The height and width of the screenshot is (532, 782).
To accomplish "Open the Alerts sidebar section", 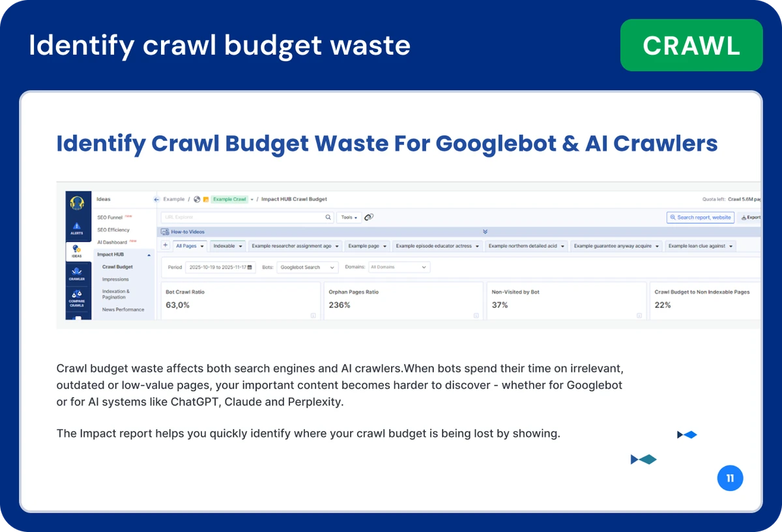I will tap(77, 229).
